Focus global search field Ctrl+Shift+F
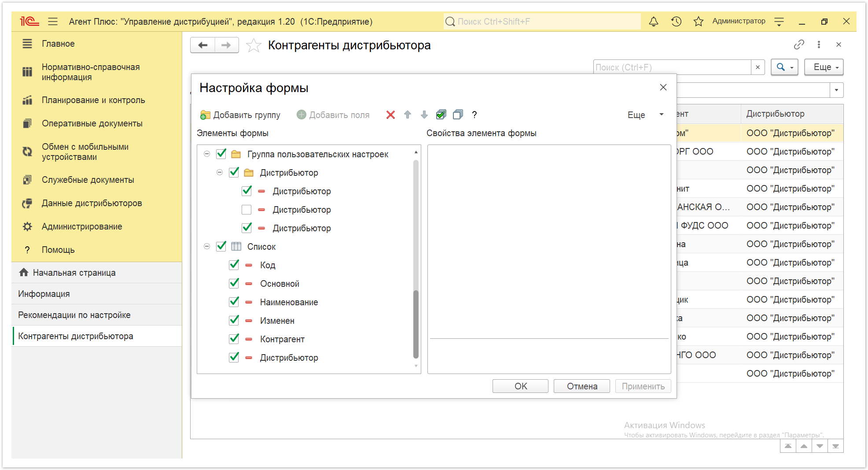Image resolution: width=868 pixels, height=470 pixels. pos(542,21)
